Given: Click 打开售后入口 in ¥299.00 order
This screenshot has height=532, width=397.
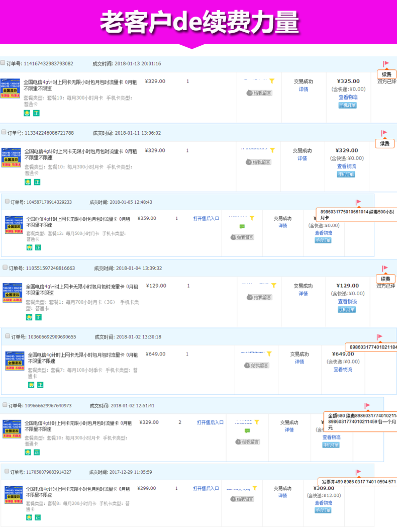Looking at the screenshot, I should click(x=206, y=489).
